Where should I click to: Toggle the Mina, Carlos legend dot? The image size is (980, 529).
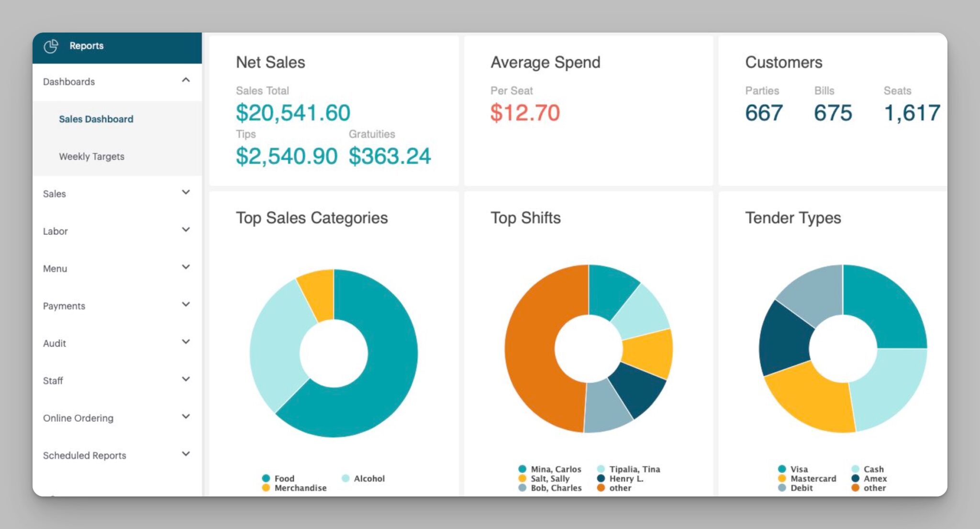point(523,469)
